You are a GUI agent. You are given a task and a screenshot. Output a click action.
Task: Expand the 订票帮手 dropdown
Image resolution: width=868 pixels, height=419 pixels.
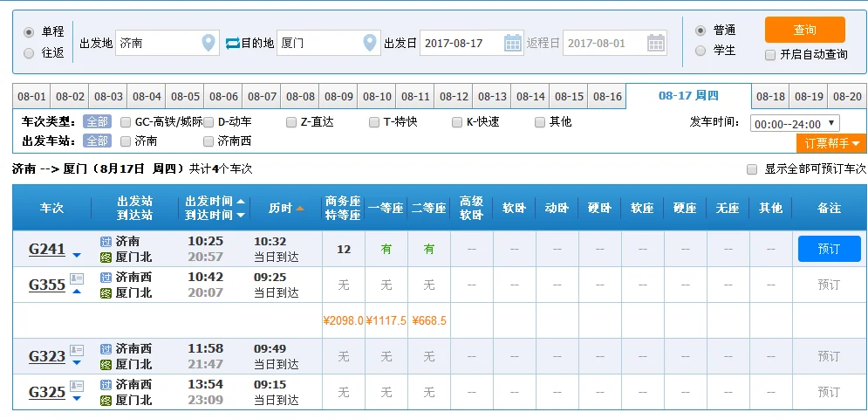click(831, 143)
